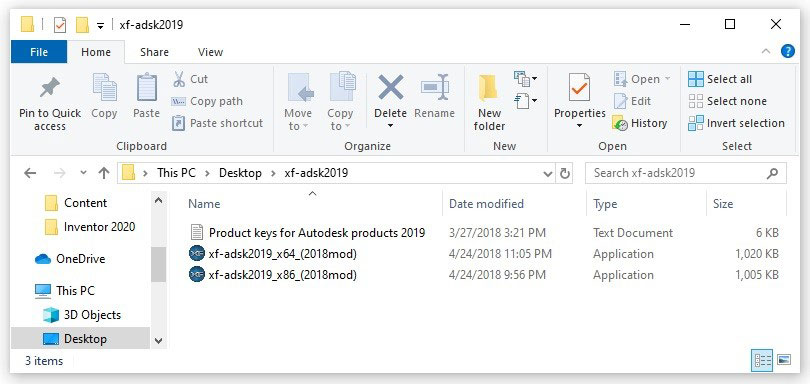Open the address bar history dropdown chevron
Viewport: 810px width, 384px height.
click(x=548, y=174)
